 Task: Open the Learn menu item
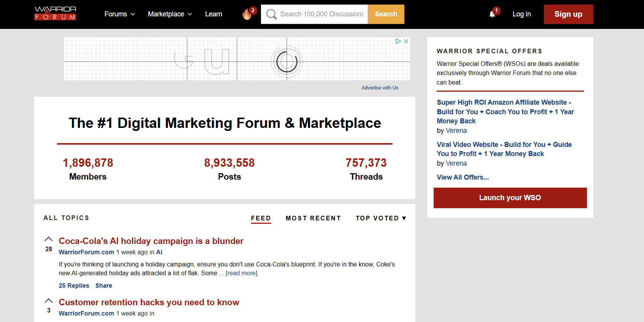click(x=213, y=14)
